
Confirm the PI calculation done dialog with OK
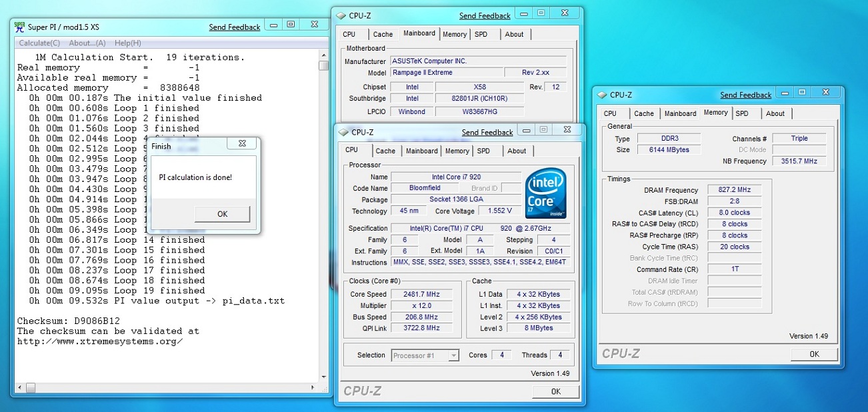pyautogui.click(x=222, y=214)
